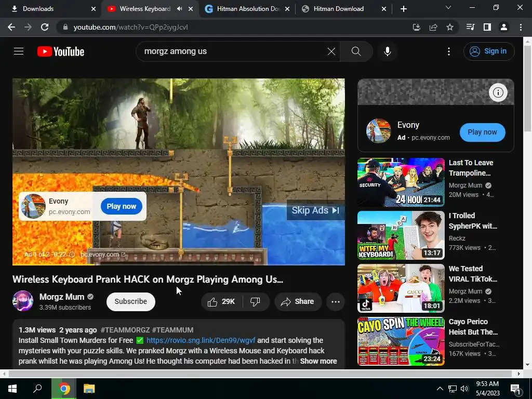Open more actions ellipsis under video

[335, 302]
